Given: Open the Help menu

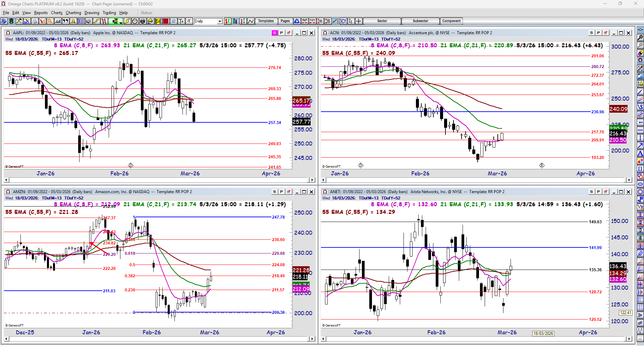Looking at the screenshot, I should (x=123, y=13).
